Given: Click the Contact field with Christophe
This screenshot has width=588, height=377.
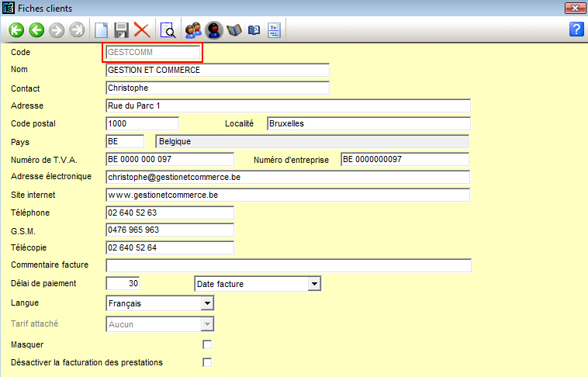Looking at the screenshot, I should [x=217, y=88].
